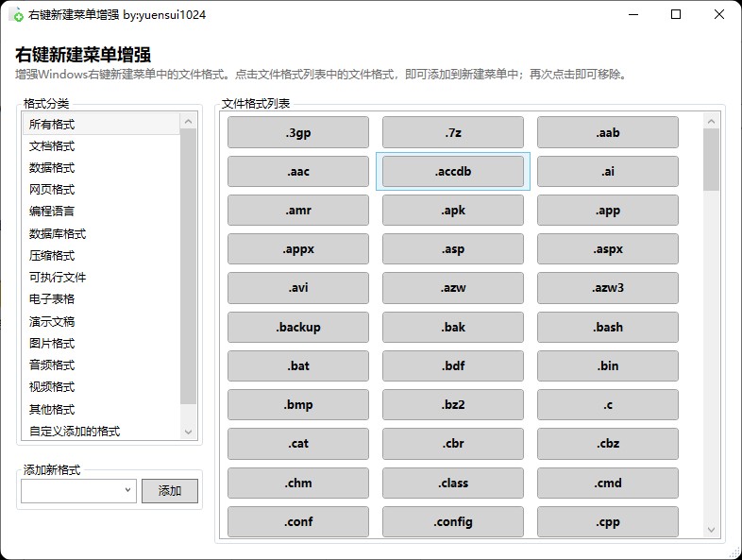Choose 演示文稿 in category list
Image resolution: width=742 pixels, height=560 pixels.
101,322
